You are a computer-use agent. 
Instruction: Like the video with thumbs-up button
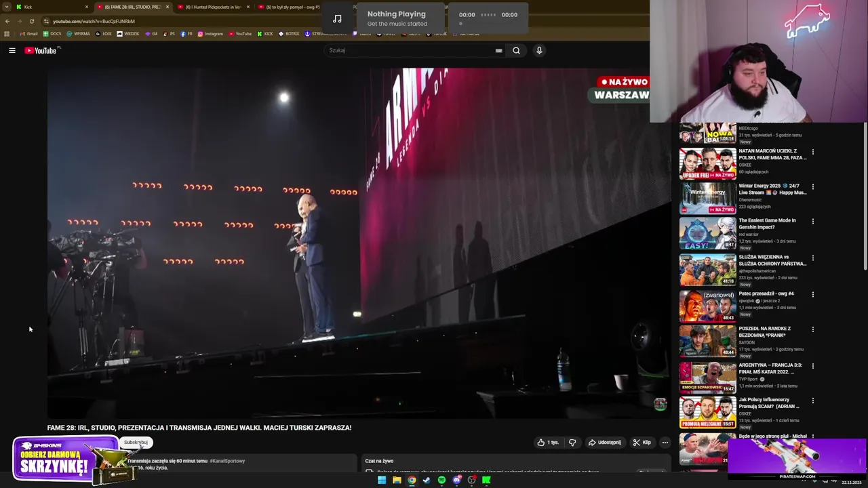(548, 443)
